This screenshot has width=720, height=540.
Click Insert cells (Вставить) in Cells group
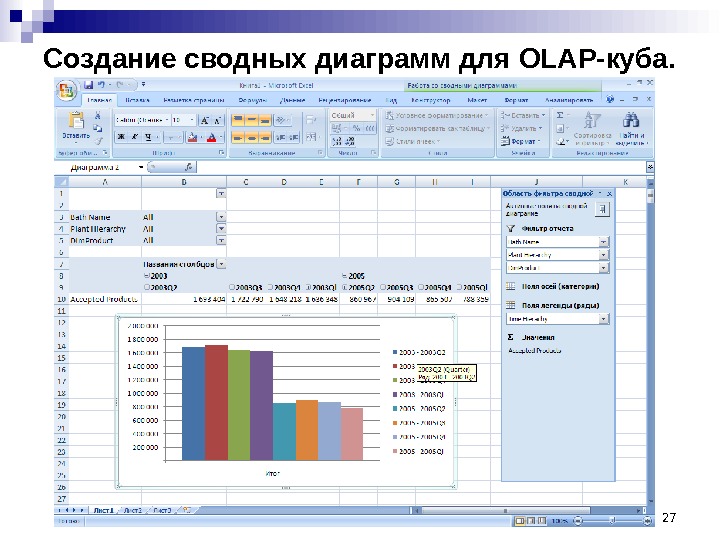pyautogui.click(x=523, y=115)
